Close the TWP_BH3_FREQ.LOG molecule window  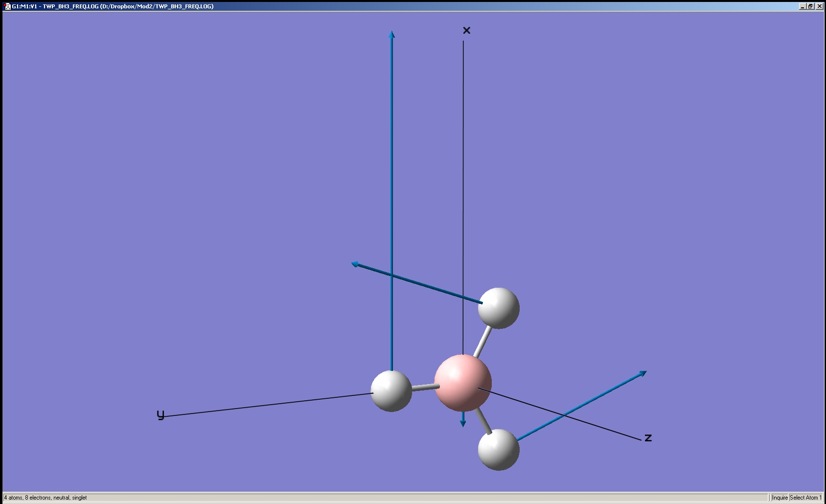point(819,6)
